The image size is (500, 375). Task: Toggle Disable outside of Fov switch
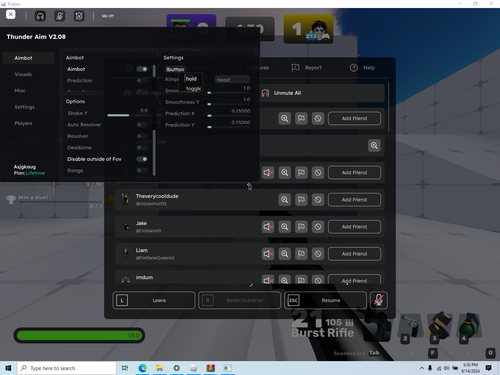pos(142,159)
